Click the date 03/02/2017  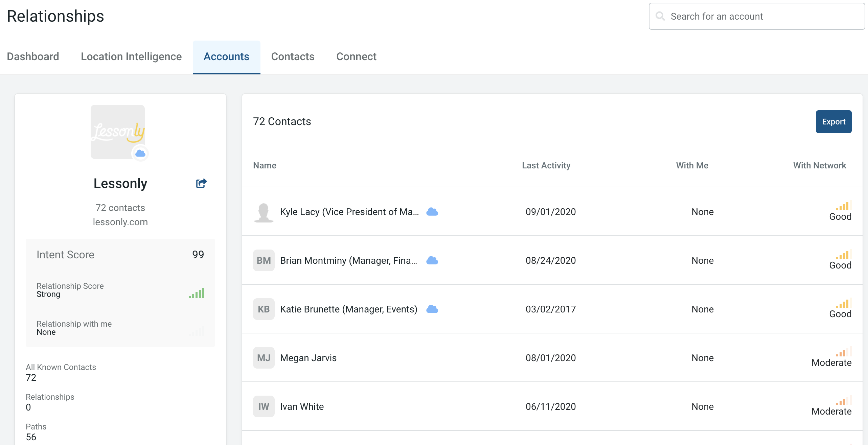[550, 309]
